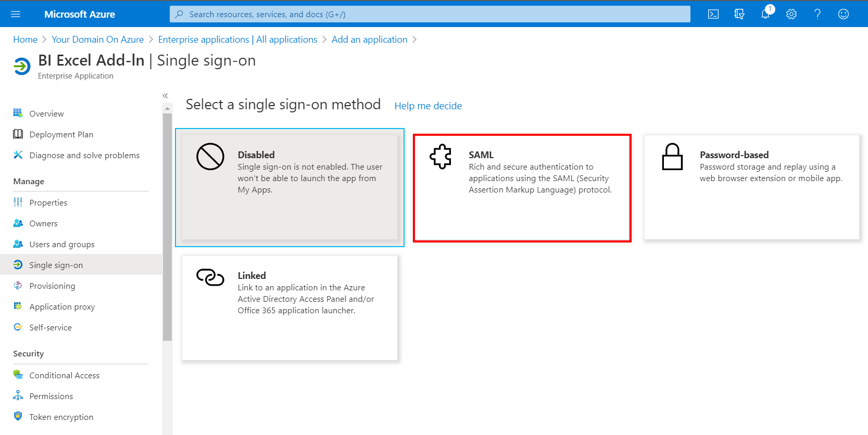
Task: Click the Enterprise Application subtitle text
Action: pyautogui.click(x=76, y=76)
